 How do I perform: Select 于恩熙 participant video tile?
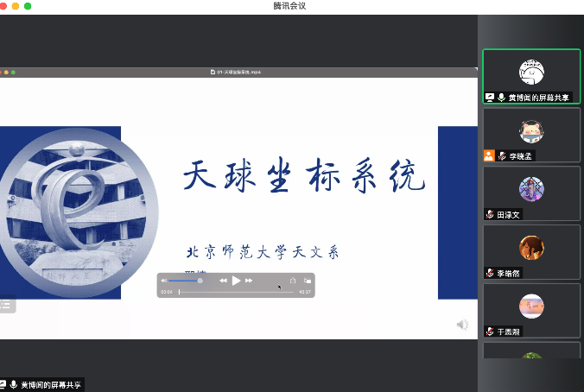[530, 311]
